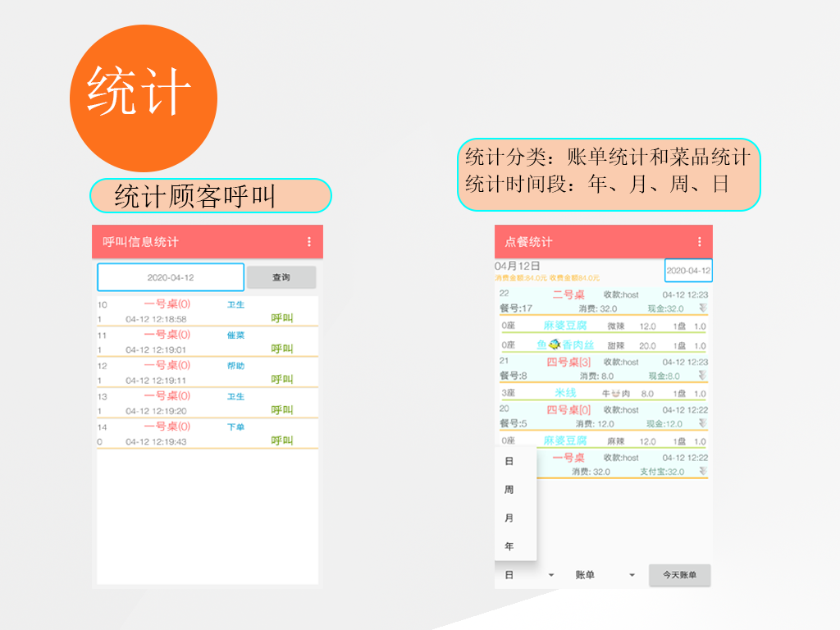
Task: Click the arrow icon on 一号桌 支付宝 order
Action: [702, 471]
